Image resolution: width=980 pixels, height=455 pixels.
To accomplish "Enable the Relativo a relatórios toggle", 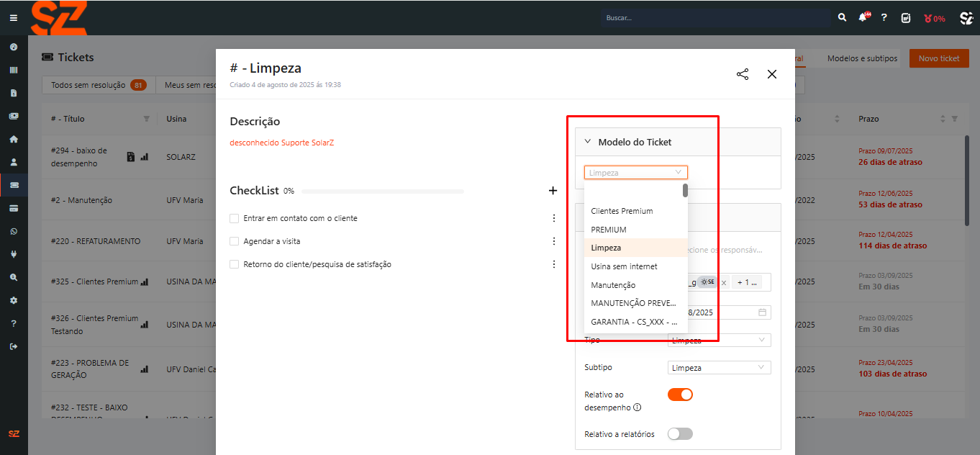I will click(680, 433).
